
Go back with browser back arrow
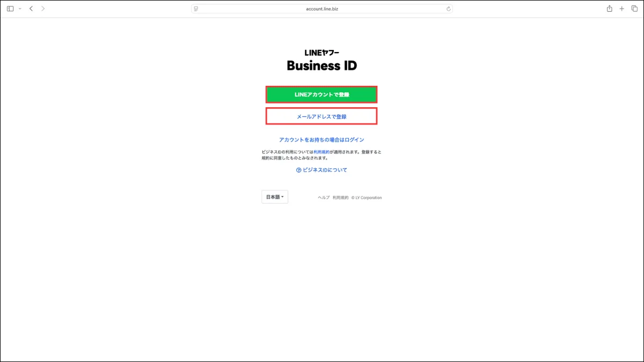click(31, 9)
